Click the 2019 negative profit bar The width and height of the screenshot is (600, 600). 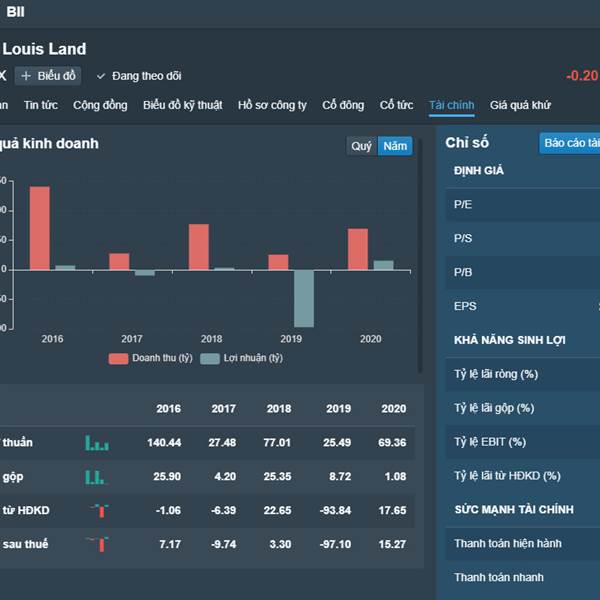[x=304, y=299]
